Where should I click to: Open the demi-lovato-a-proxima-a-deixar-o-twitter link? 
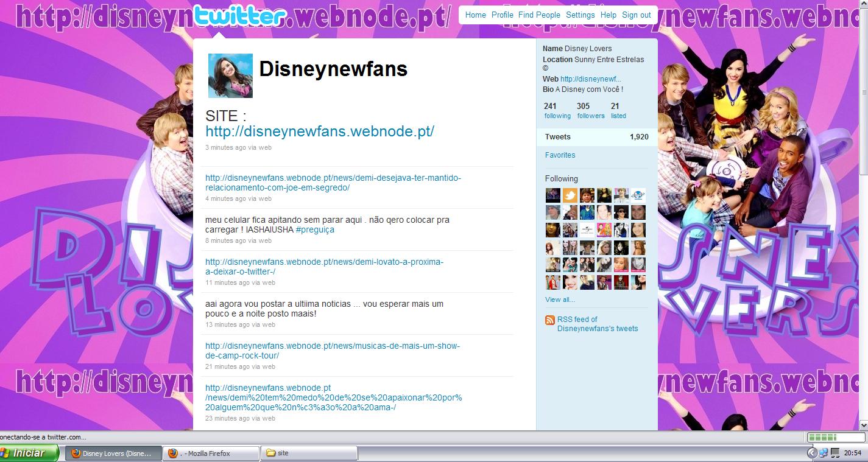(325, 267)
